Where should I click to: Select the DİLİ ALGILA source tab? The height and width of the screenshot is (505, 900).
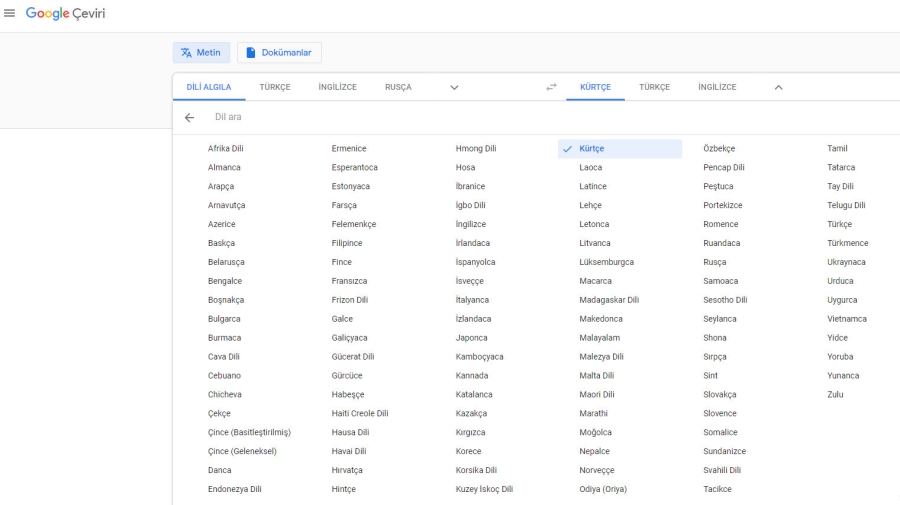pyautogui.click(x=209, y=87)
